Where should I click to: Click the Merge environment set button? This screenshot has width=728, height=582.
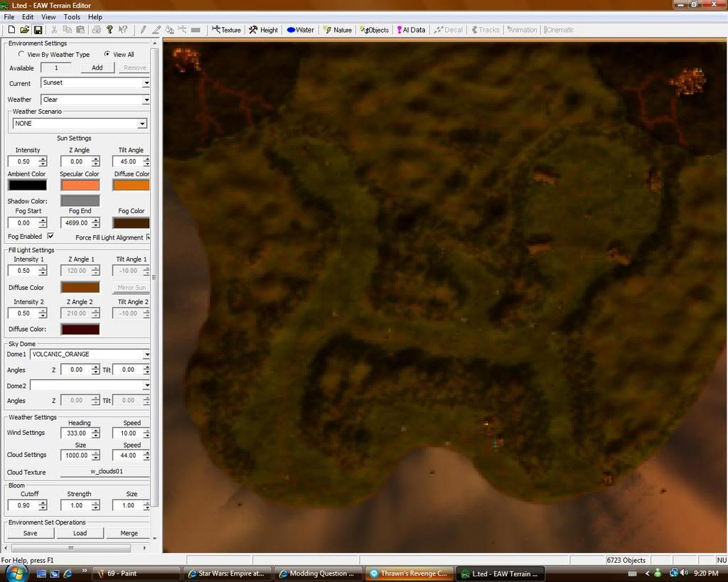click(129, 533)
